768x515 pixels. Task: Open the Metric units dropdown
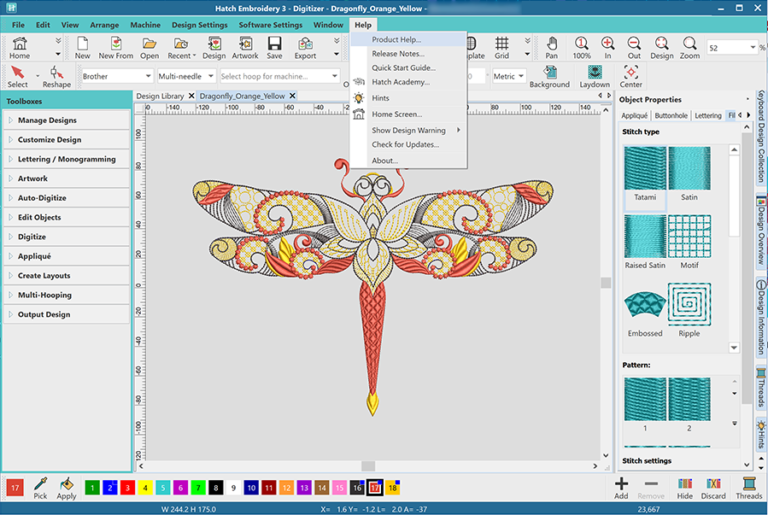click(x=509, y=76)
